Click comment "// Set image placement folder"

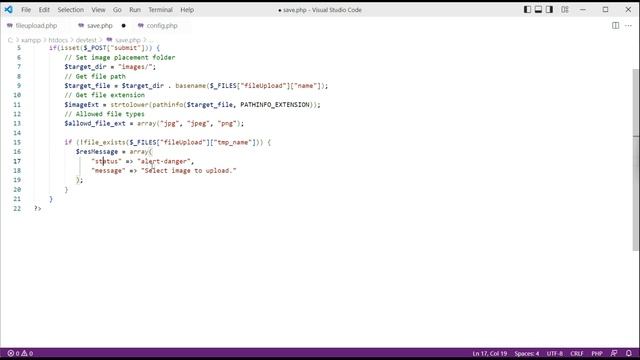120,58
